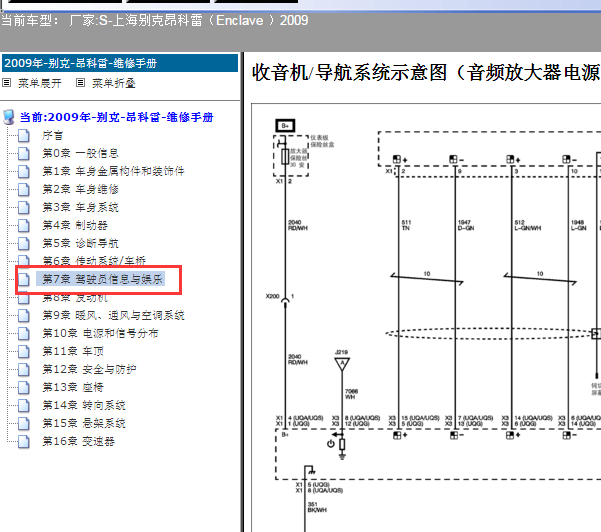The height and width of the screenshot is (532, 601).
Task: Click the page icon beside 第5章 诊断导航
Action: point(24,243)
